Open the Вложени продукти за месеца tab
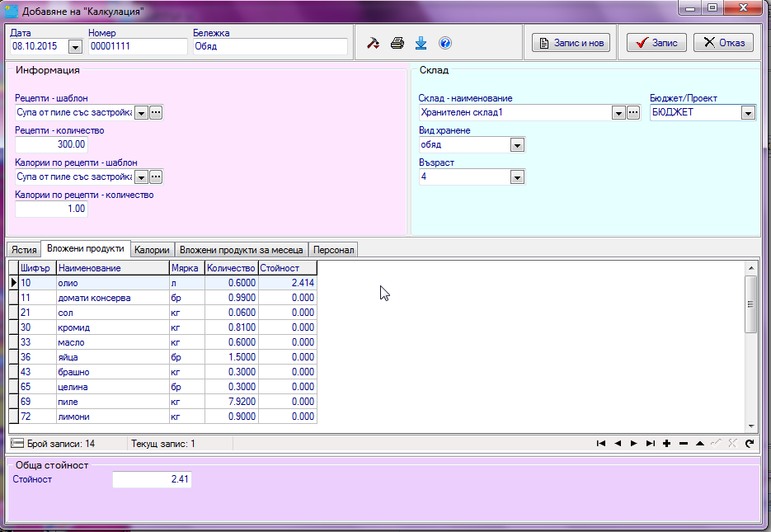This screenshot has height=532, width=771. click(241, 250)
